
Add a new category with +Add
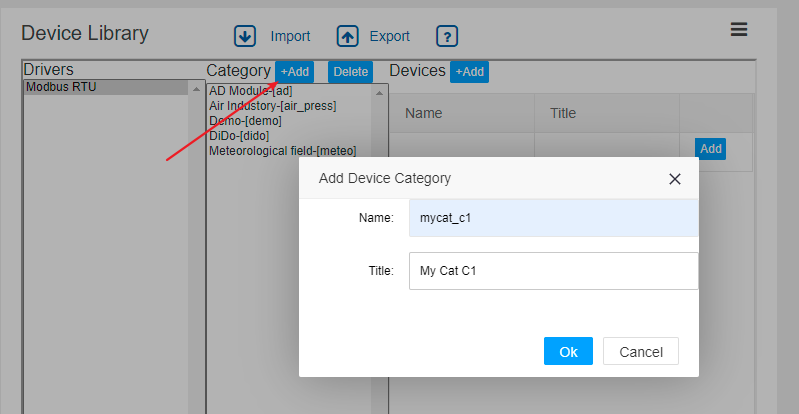pos(295,72)
